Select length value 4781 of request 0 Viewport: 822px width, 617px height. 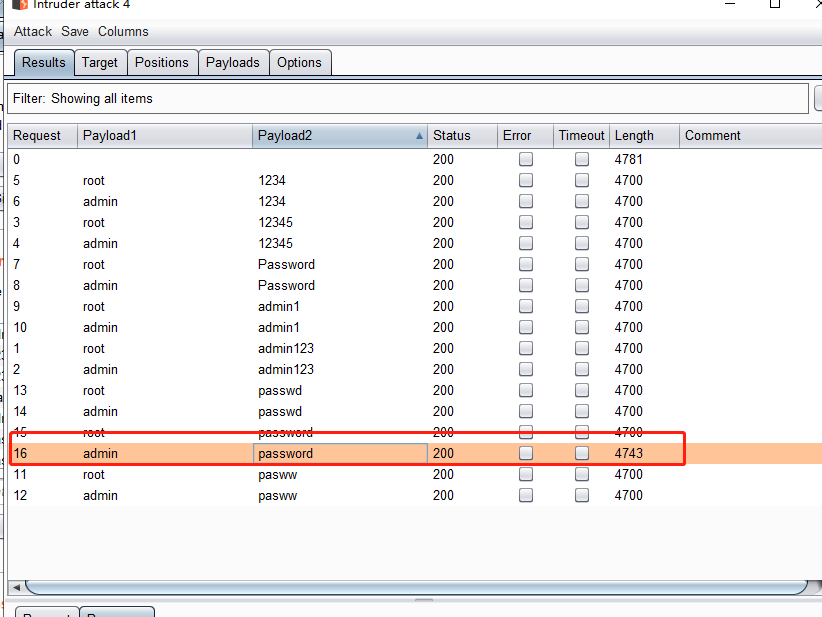pos(629,159)
